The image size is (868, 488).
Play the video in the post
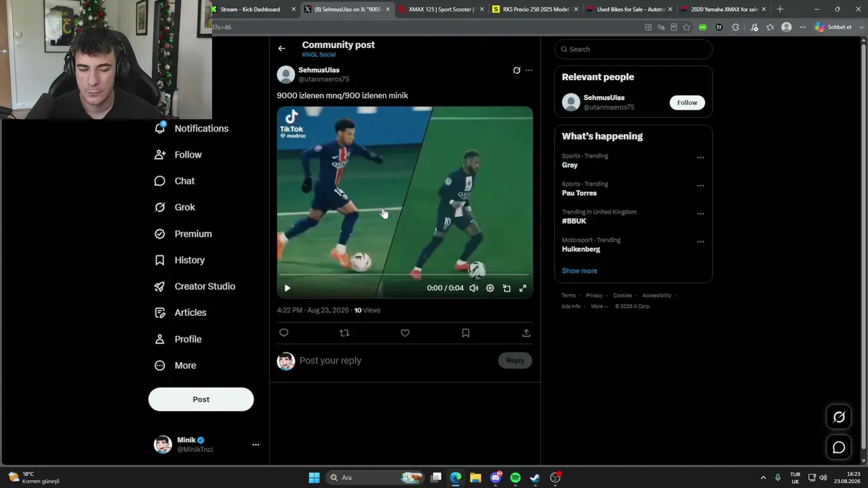click(x=287, y=288)
